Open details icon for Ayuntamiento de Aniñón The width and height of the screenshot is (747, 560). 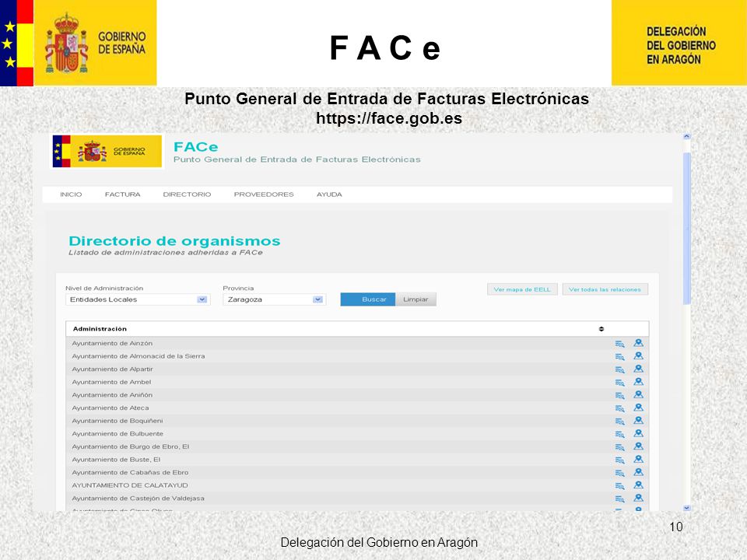point(619,395)
